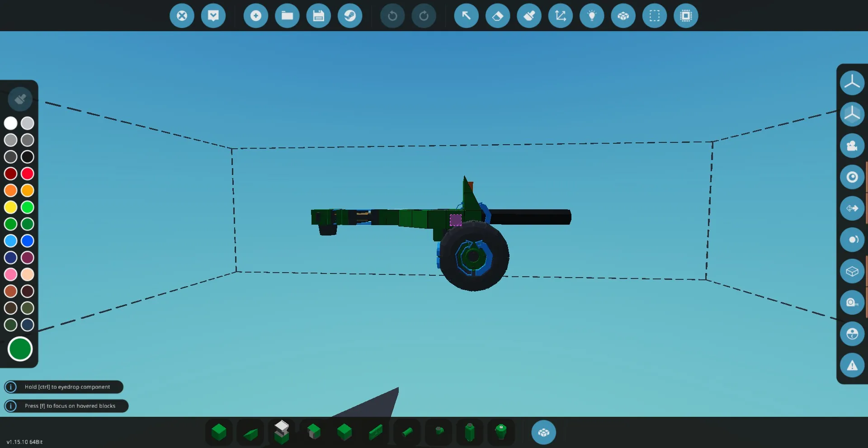
Task: Select the green wedge block in hotbar
Action: tap(250, 433)
